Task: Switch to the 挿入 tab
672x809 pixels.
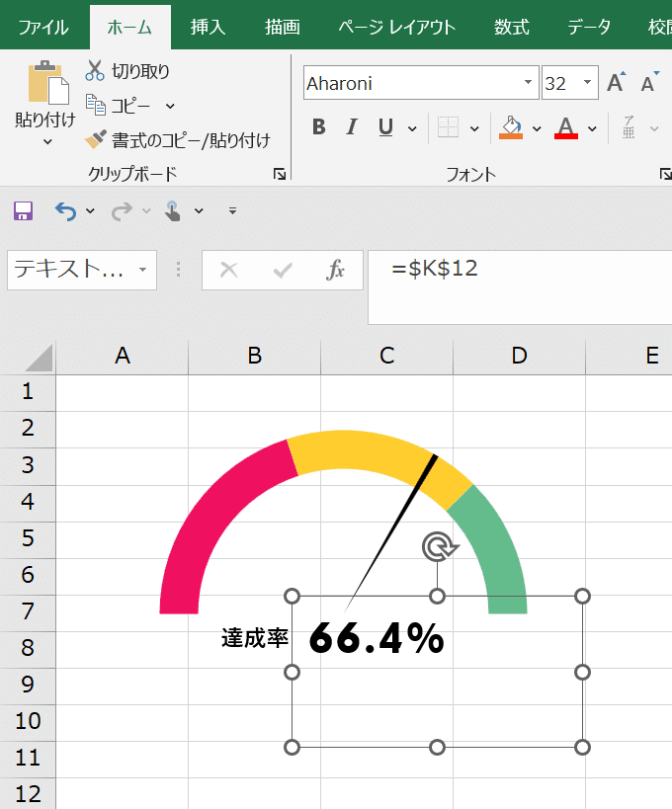Action: coord(208,28)
